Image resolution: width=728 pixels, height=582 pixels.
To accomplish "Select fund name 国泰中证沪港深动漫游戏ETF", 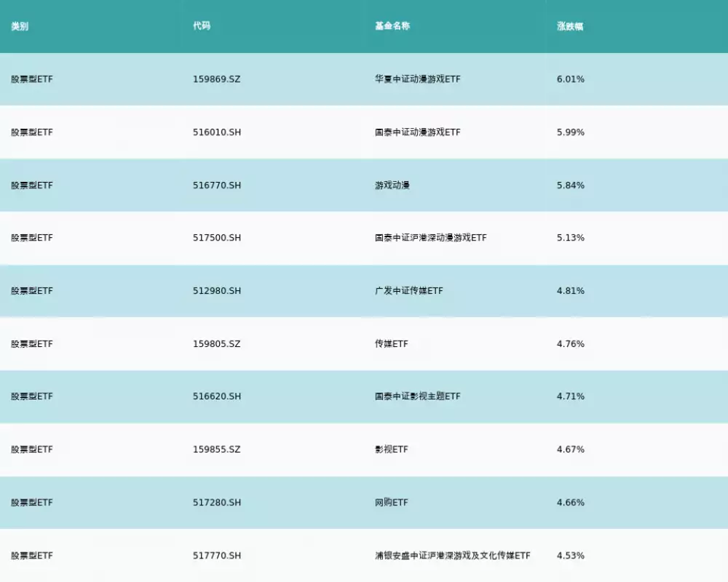I will pos(430,238).
